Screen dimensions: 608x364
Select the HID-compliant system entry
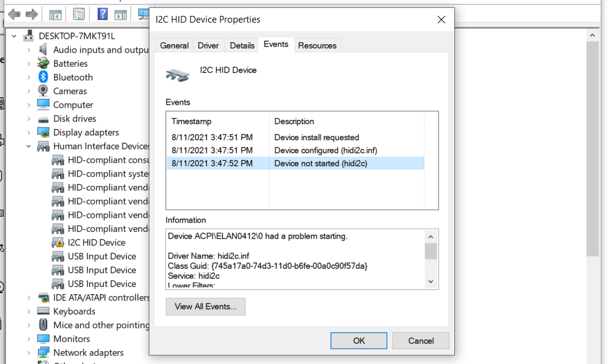(108, 174)
